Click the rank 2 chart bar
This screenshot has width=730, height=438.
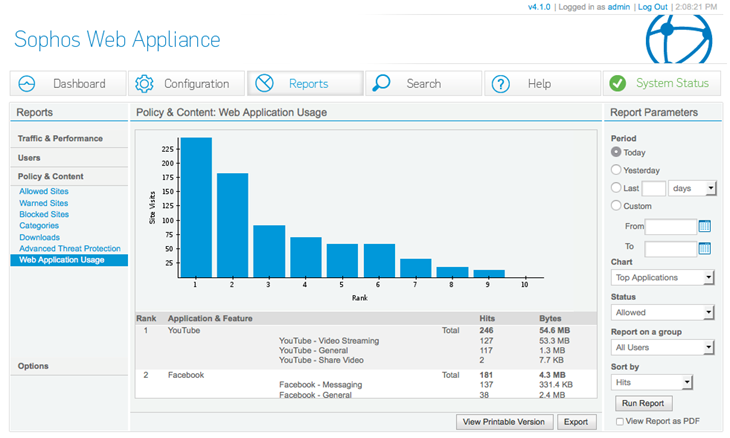[232, 225]
